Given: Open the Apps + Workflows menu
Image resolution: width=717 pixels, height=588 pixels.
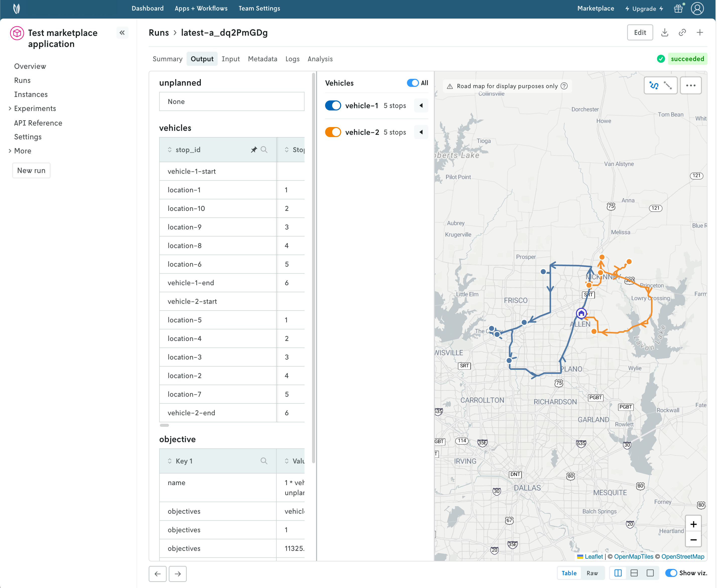Looking at the screenshot, I should (x=201, y=9).
